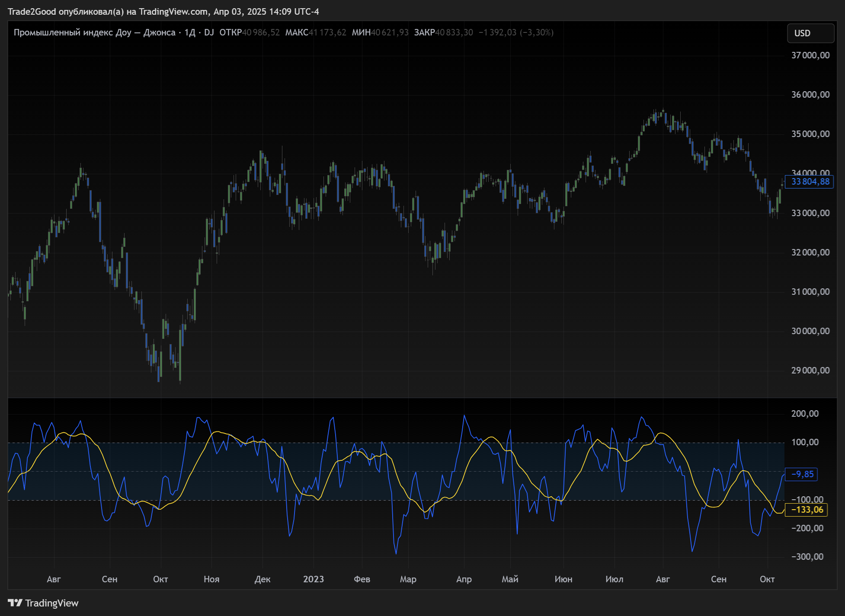Click the blue −9,85 indicator value label
This screenshot has height=616, width=845.
802,474
